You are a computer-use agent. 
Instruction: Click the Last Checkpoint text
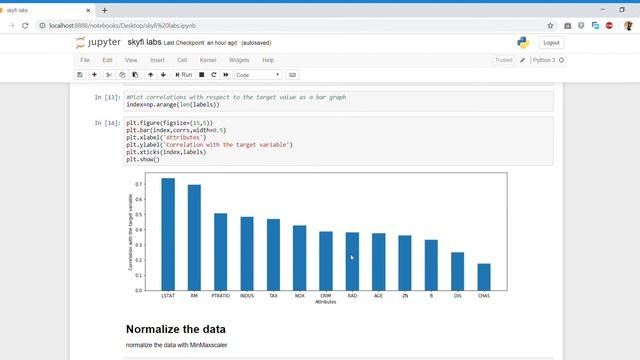[x=200, y=43]
